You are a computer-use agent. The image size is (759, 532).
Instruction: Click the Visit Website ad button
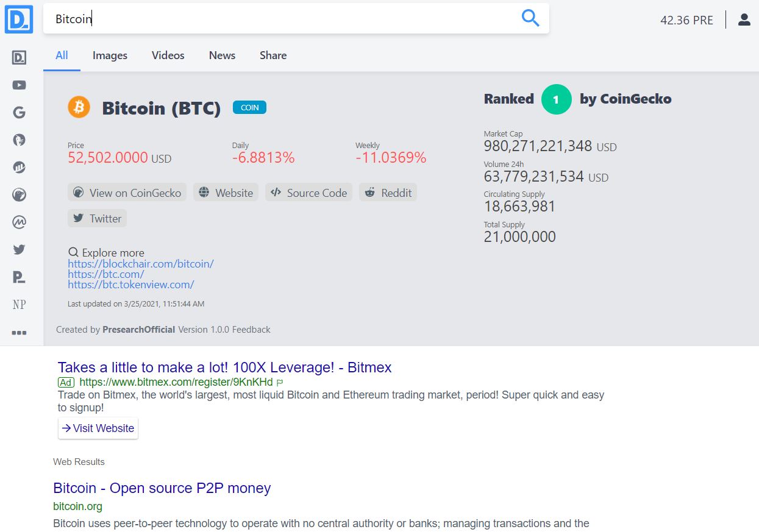click(x=98, y=428)
